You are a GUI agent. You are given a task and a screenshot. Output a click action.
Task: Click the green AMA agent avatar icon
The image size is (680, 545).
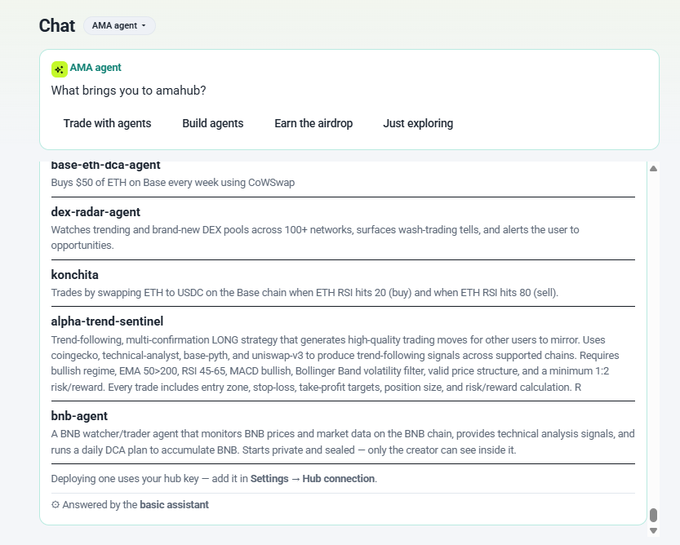[x=59, y=69]
